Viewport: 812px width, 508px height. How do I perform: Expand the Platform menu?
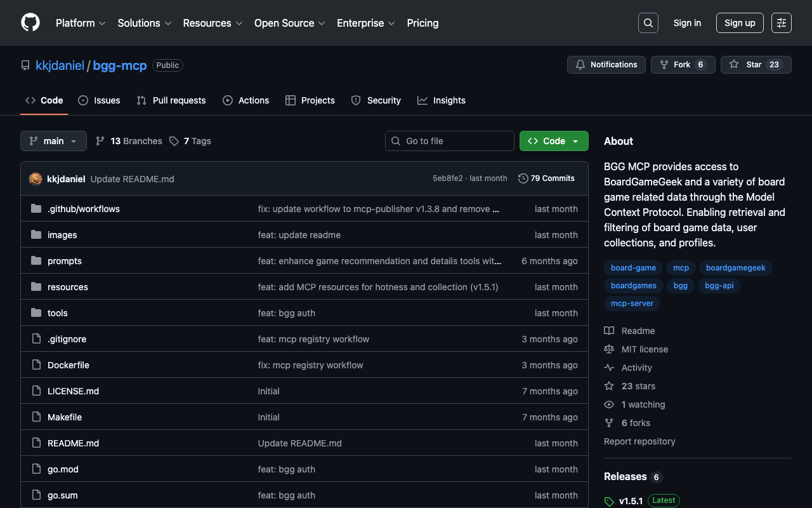tap(81, 23)
